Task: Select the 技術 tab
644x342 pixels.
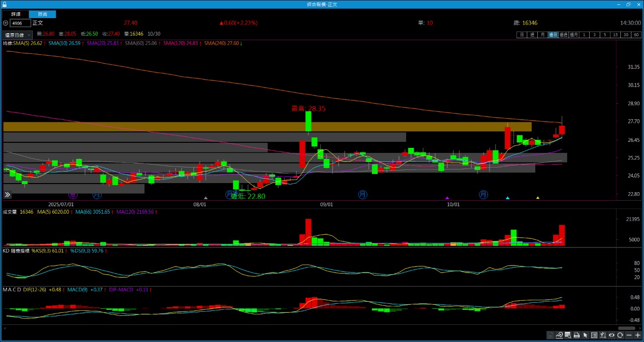Action: click(x=43, y=14)
